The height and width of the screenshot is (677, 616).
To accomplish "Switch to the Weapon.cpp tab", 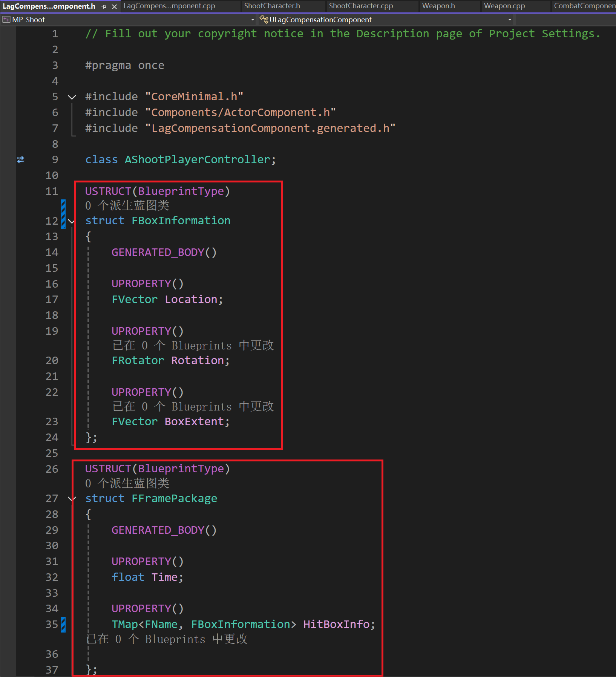I will pos(504,6).
